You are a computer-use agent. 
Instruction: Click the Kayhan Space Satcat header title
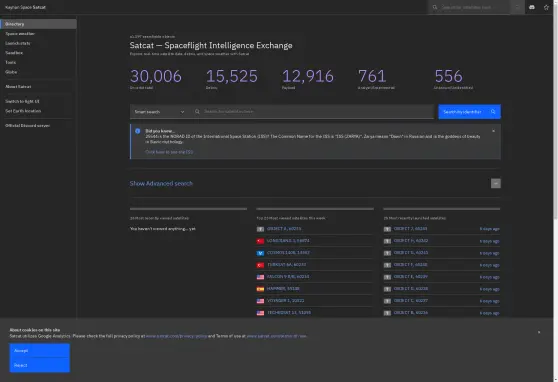(x=25, y=7)
